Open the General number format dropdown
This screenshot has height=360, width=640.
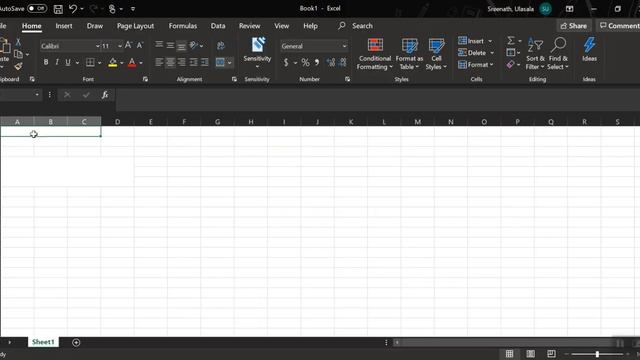(x=344, y=46)
